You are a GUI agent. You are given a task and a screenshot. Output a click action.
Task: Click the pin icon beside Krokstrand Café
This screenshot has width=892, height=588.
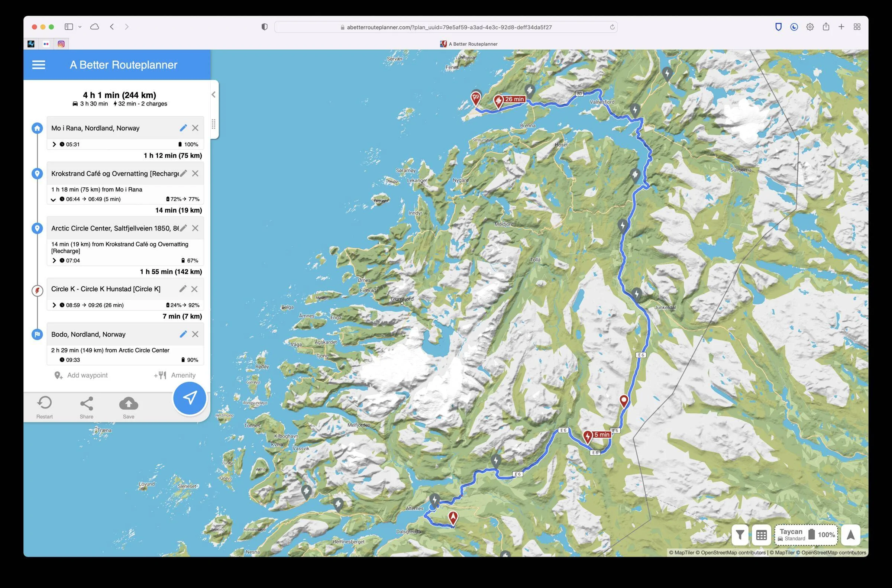coord(37,174)
